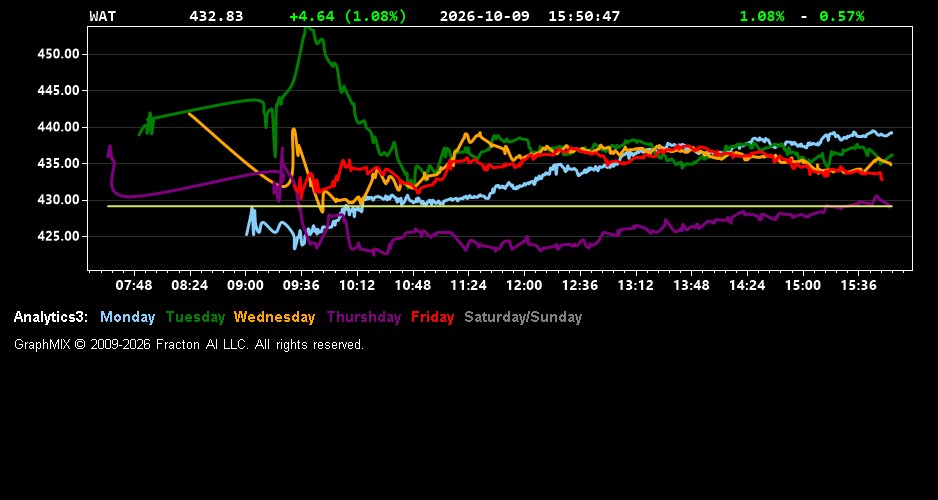Click the 08:24 time axis label
Viewport: 938px width, 500px height.
click(x=190, y=286)
